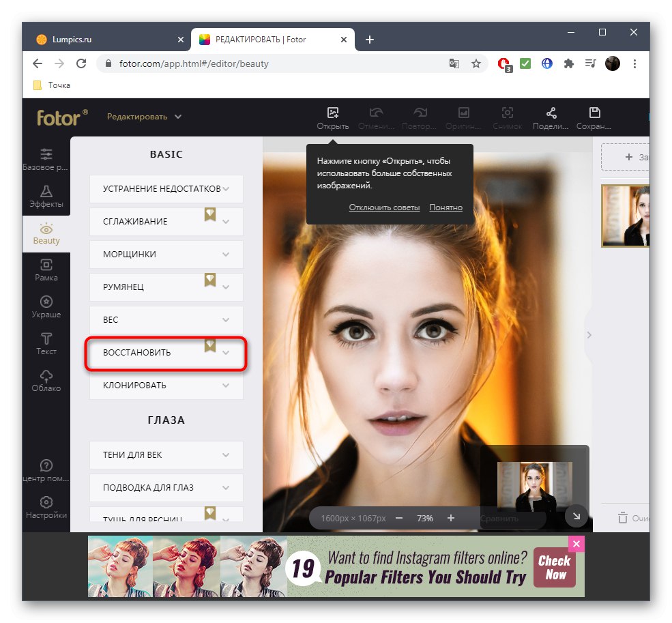Collapse the preview with the arrow icon
The image size is (672, 623).
click(576, 517)
